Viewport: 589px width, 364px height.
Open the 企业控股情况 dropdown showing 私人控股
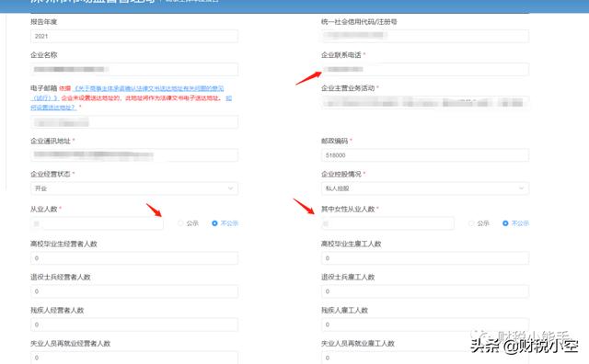coord(425,188)
